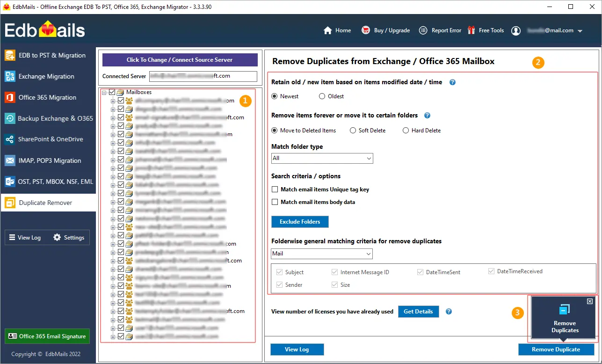Screen dimensions: 602x364
Task: Open account dropdown arrow beside email
Action: pos(580,31)
